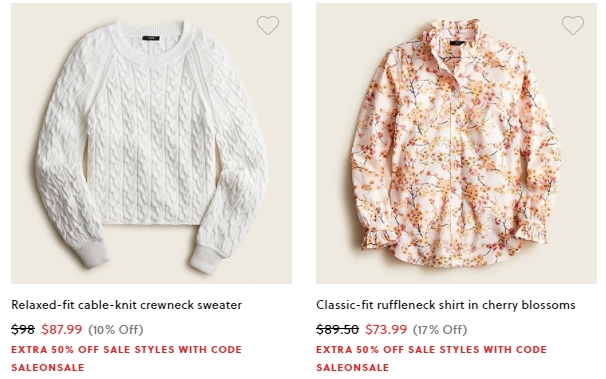Click the shirt's EXTRA 50% OFF promo text
The image size is (606, 379).
click(x=431, y=350)
